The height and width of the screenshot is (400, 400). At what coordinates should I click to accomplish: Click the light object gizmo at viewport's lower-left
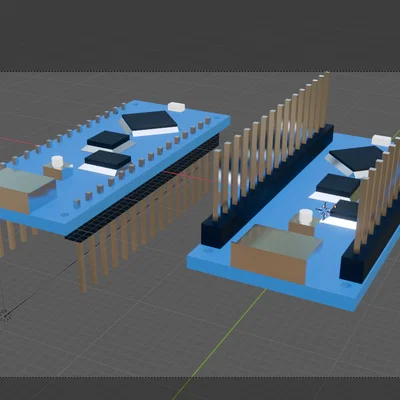click(x=4, y=315)
